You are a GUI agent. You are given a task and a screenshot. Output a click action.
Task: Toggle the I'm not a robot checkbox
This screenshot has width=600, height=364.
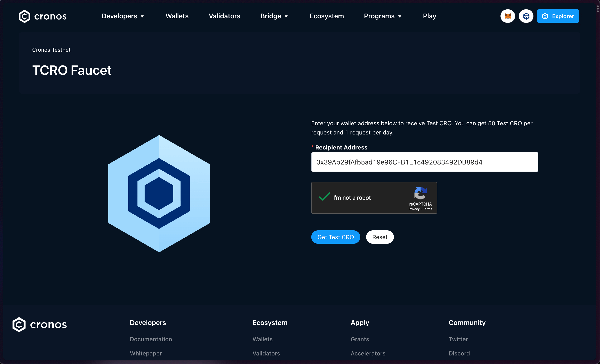pos(324,197)
